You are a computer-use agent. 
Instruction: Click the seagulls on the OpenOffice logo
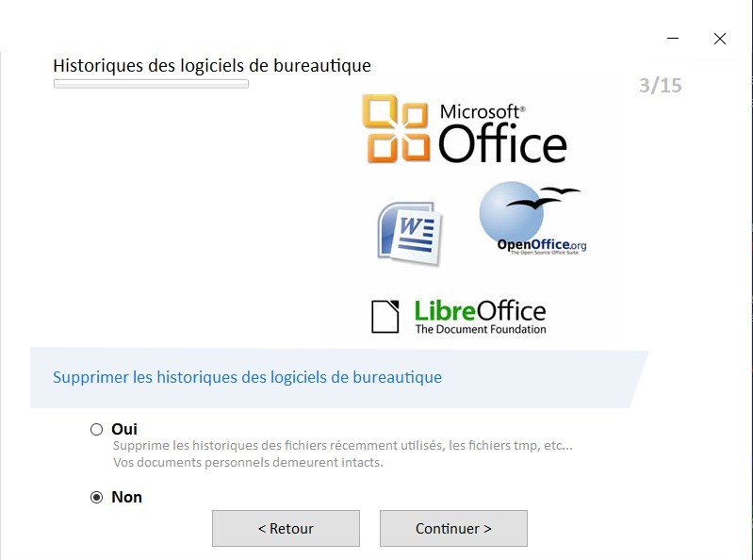[x=543, y=197]
